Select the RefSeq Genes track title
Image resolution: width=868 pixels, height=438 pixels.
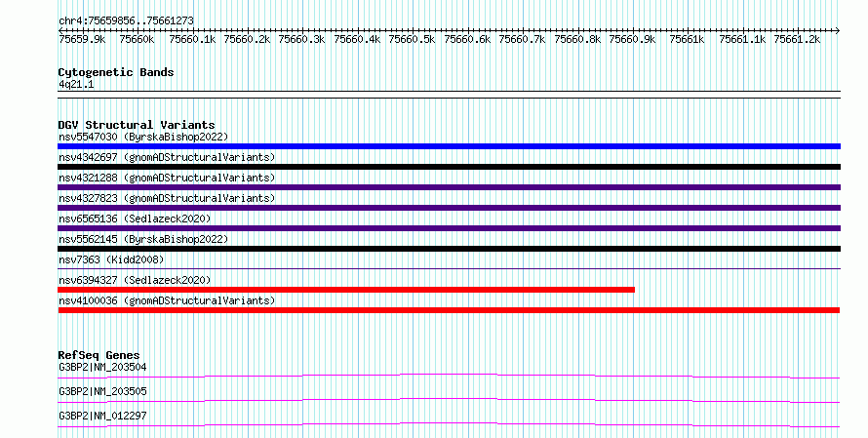coord(99,355)
